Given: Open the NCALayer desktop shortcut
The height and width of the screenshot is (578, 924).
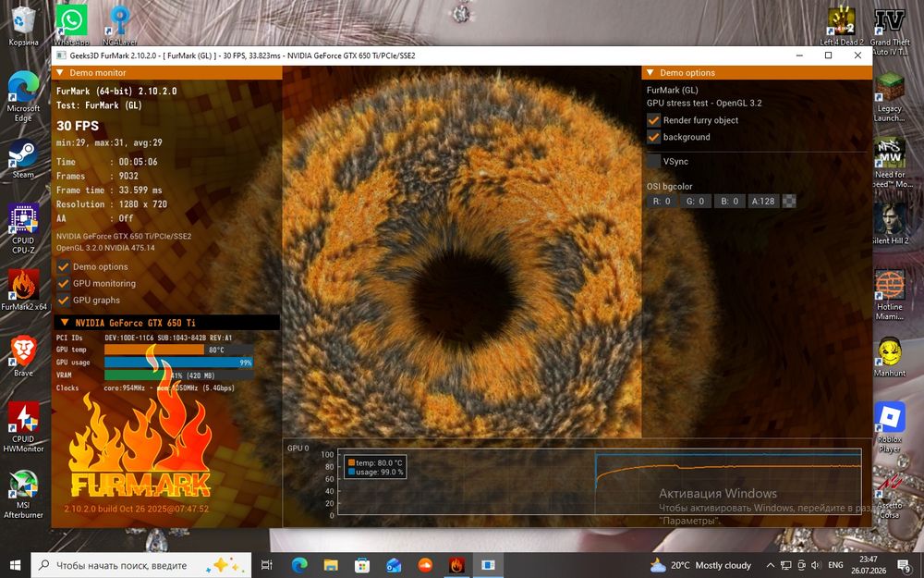Looking at the screenshot, I should coord(119,24).
